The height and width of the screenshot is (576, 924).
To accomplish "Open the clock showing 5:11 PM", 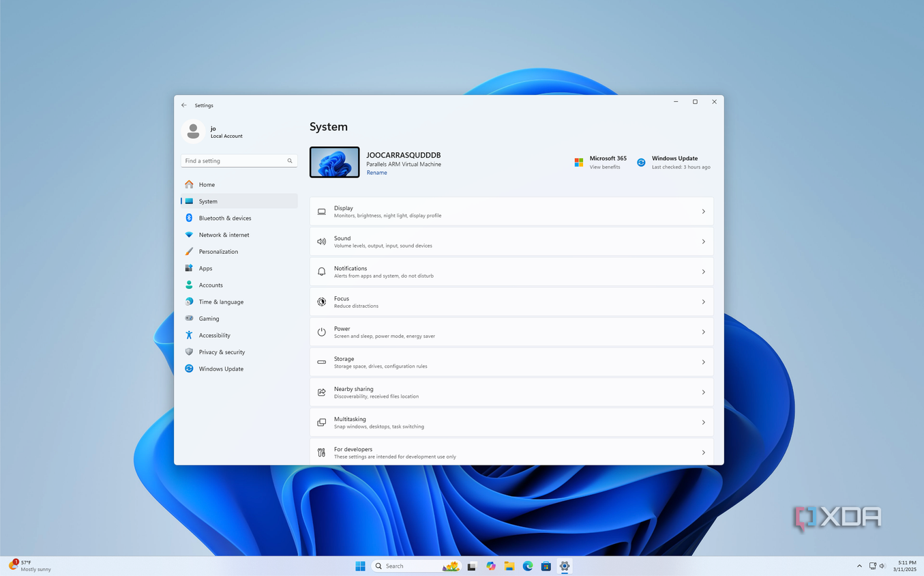I will click(905, 566).
